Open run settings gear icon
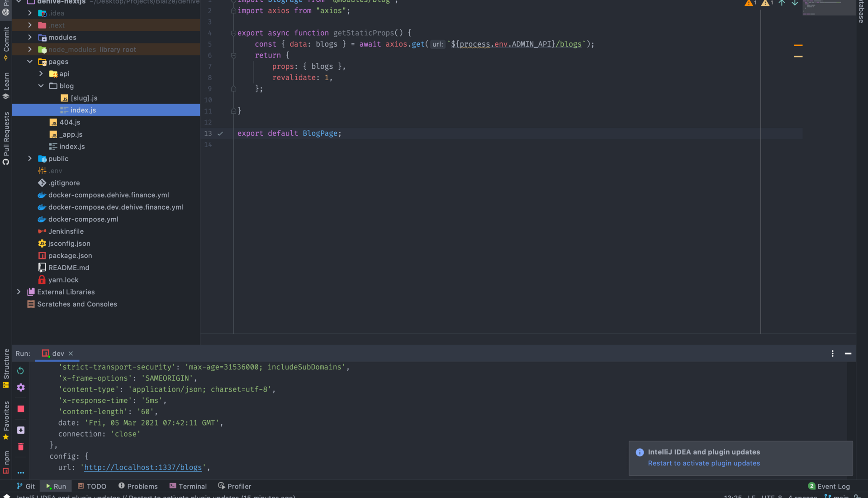868x498 pixels. (21, 388)
